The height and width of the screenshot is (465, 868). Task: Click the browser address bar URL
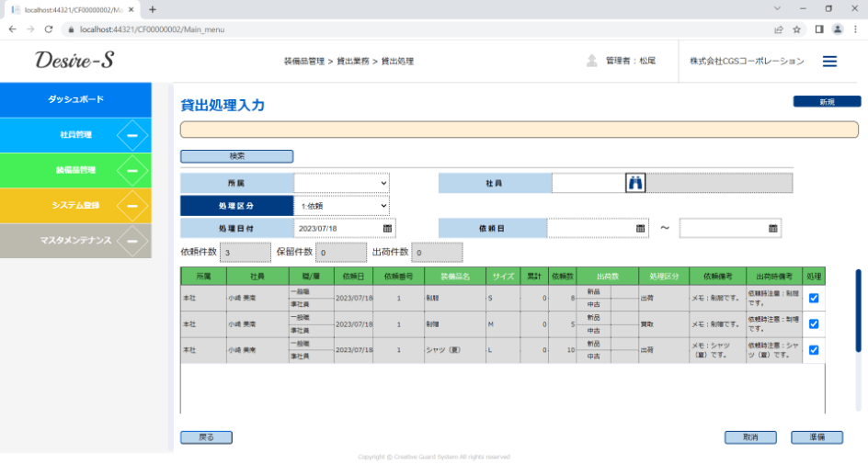153,29
